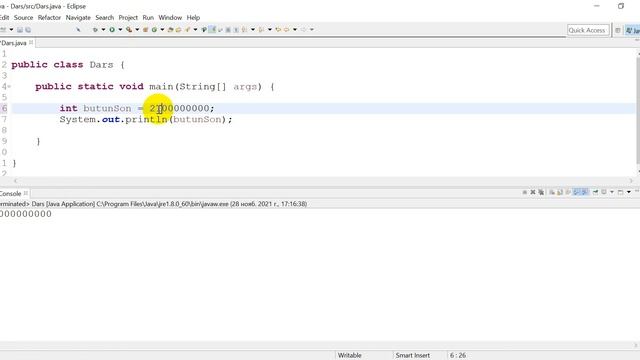The width and height of the screenshot is (640, 360).
Task: Close the Dars.java editor tab
Action: (31, 42)
